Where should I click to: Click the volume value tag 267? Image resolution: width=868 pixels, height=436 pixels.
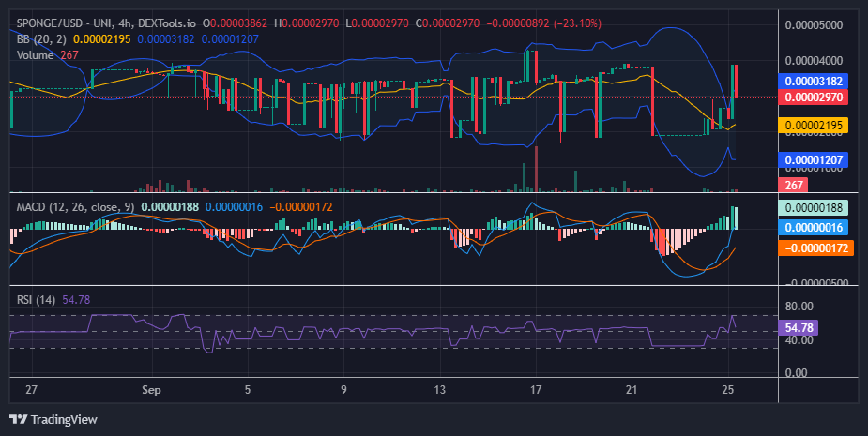point(793,185)
